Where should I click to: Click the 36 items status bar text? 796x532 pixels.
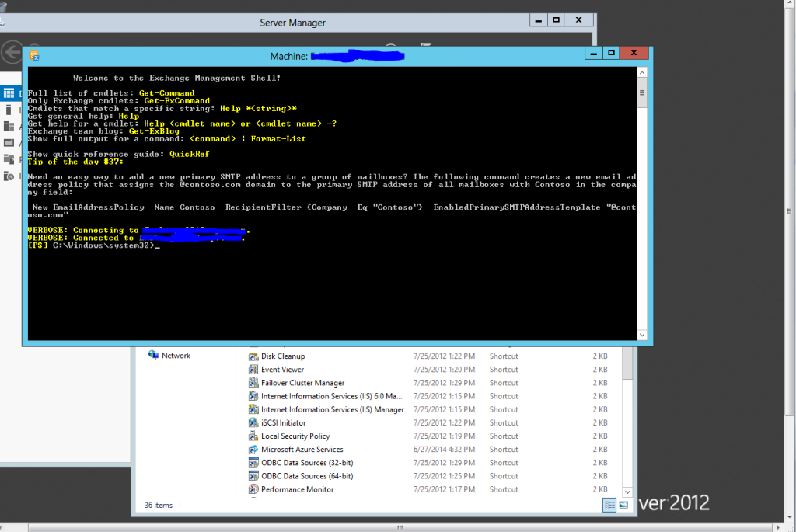pyautogui.click(x=159, y=505)
